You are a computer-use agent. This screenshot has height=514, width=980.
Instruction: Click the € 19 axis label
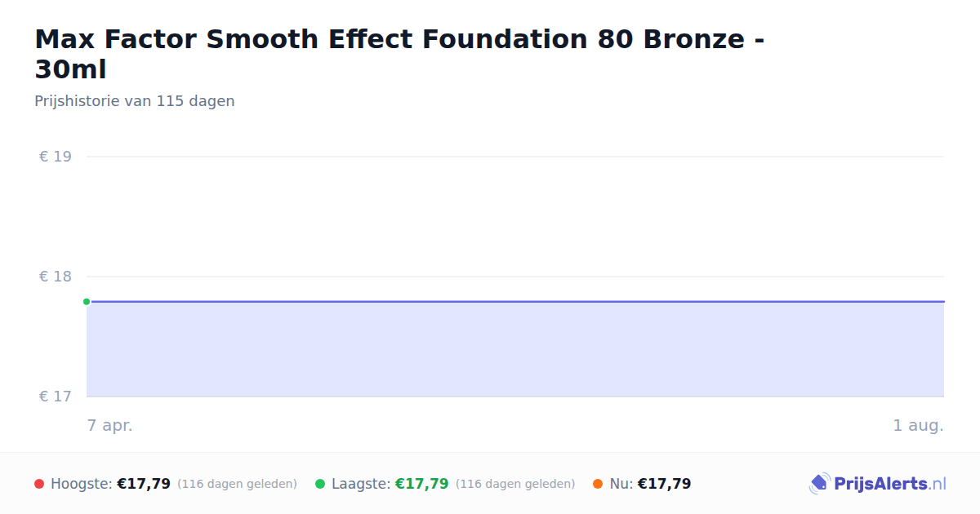56,157
